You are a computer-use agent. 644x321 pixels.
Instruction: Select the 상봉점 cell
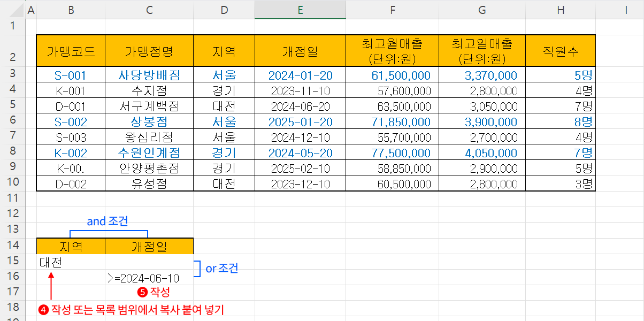149,121
